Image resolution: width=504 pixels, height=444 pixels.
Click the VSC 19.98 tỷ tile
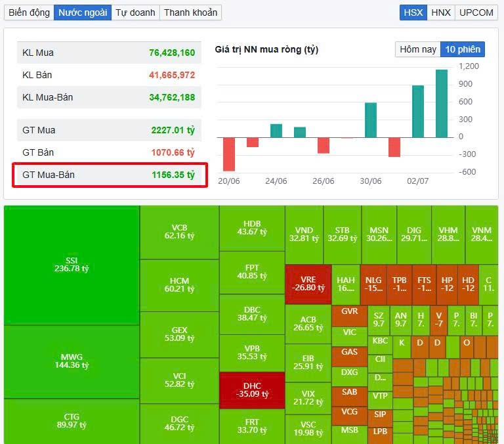[x=308, y=429]
